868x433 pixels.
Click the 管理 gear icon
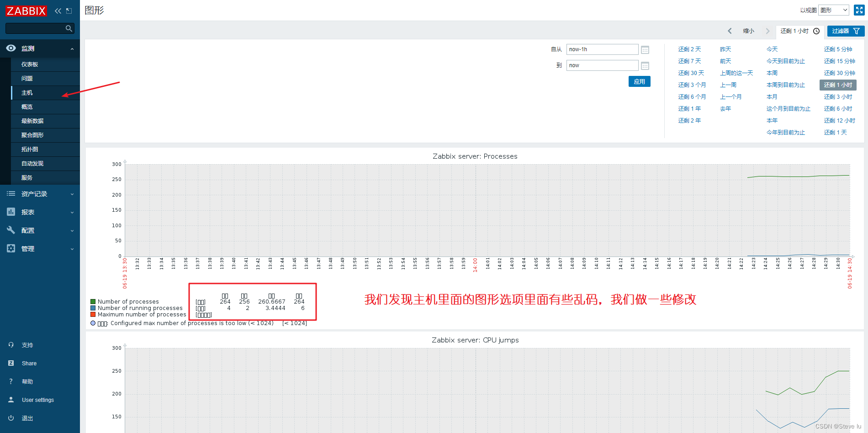tap(11, 248)
